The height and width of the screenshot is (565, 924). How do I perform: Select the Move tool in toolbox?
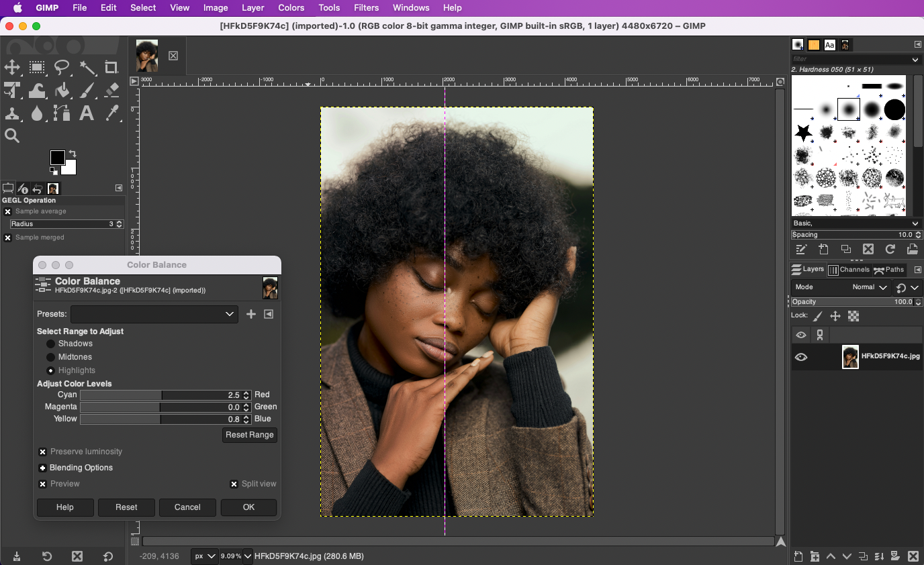coord(12,67)
